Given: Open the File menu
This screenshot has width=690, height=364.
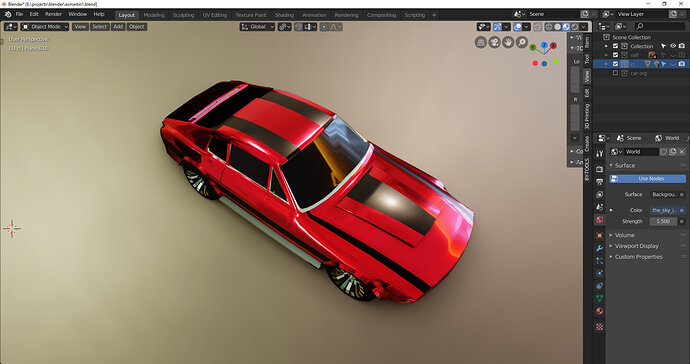Looking at the screenshot, I should click(19, 15).
